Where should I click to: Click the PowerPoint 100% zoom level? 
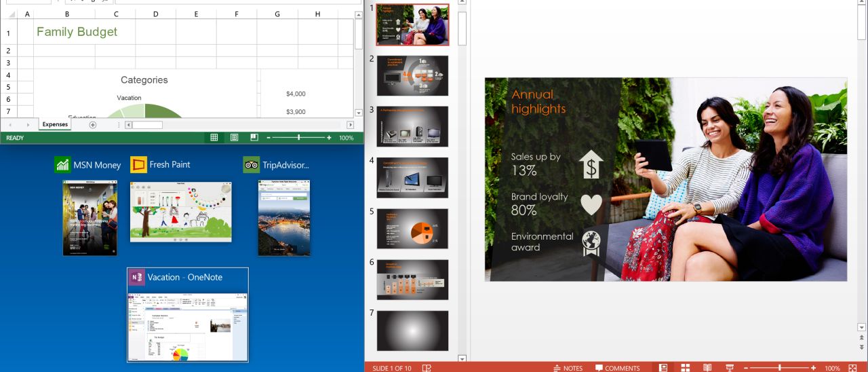(832, 368)
